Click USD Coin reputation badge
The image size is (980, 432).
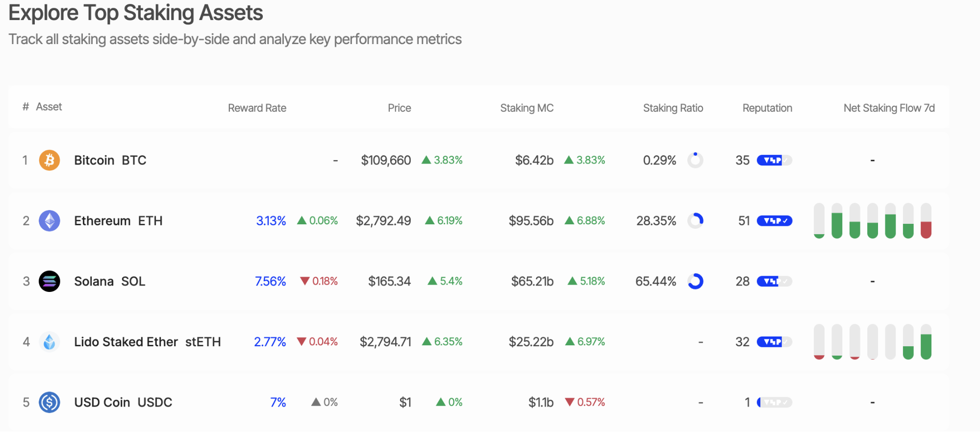774,402
